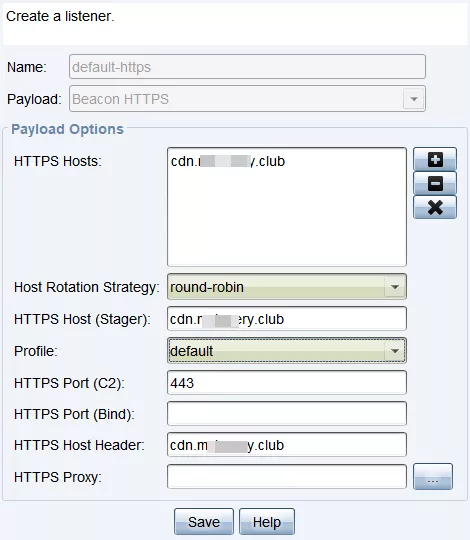Viewport: 470px width, 540px height.
Task: Click the Save button
Action: pyautogui.click(x=204, y=522)
